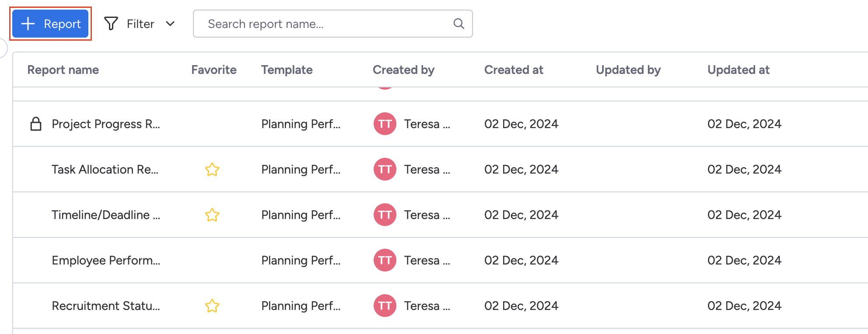The image size is (868, 334).
Task: Click TT avatar in Employee Performance row
Action: point(385,260)
